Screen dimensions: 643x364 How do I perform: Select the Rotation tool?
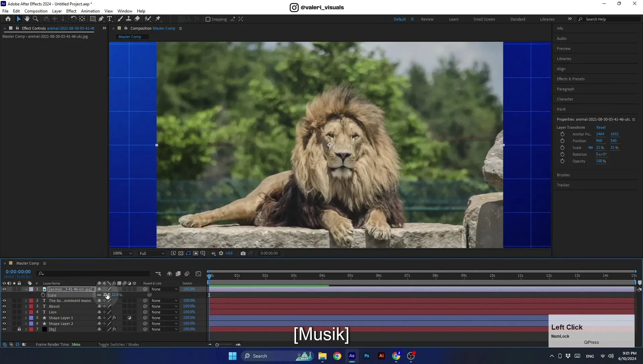click(x=73, y=19)
